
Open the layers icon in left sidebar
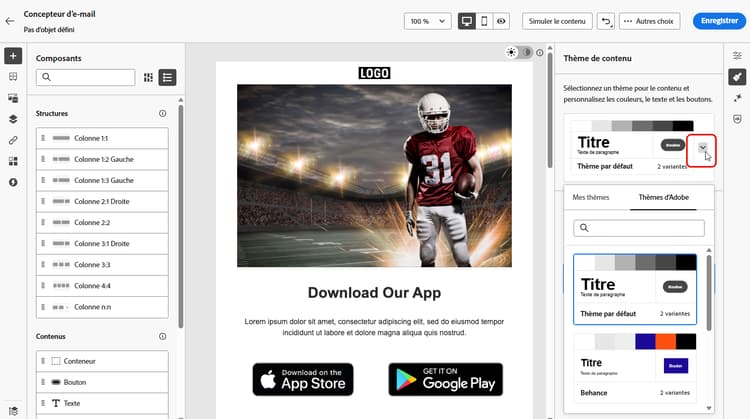click(x=13, y=119)
